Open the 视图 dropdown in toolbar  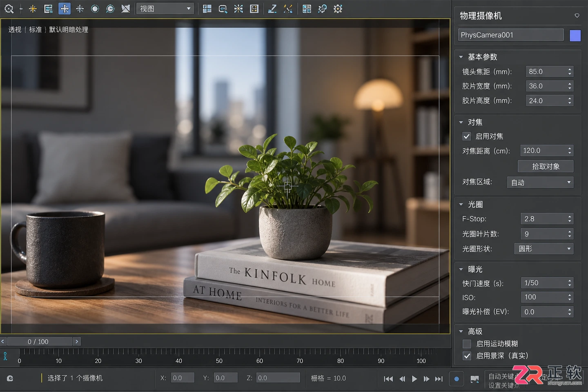(165, 9)
